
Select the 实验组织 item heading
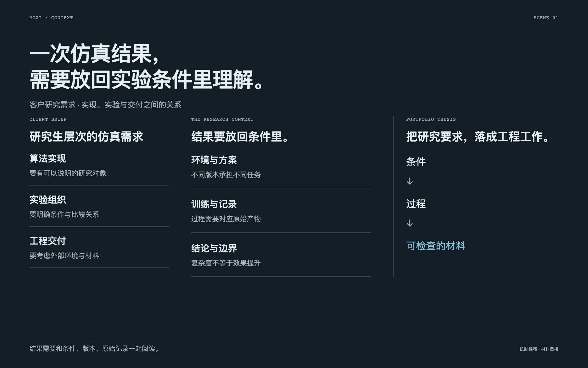(48, 200)
